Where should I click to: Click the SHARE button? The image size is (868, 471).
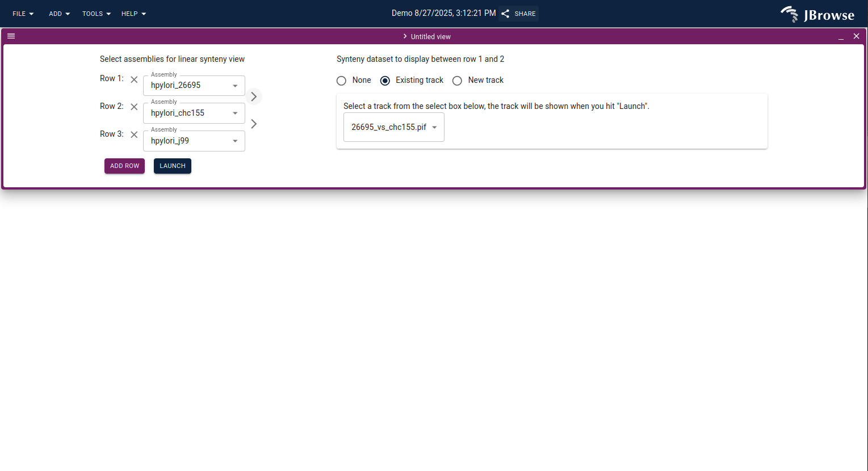[x=519, y=14]
